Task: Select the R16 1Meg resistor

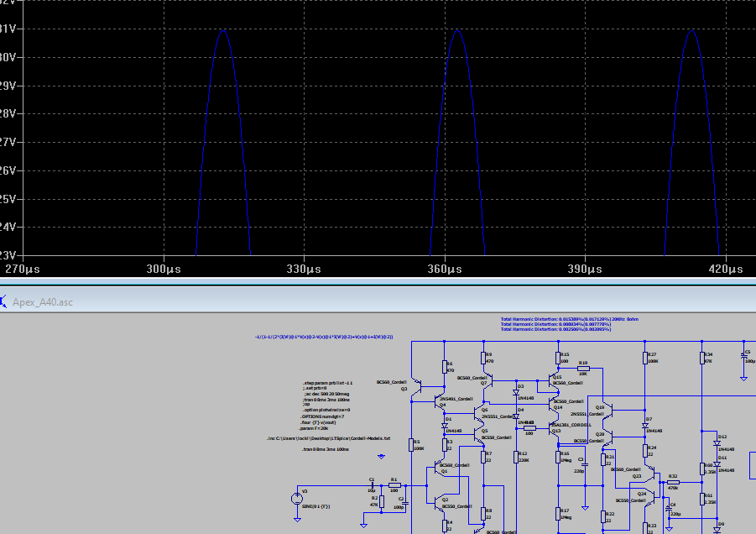Action: (x=558, y=457)
